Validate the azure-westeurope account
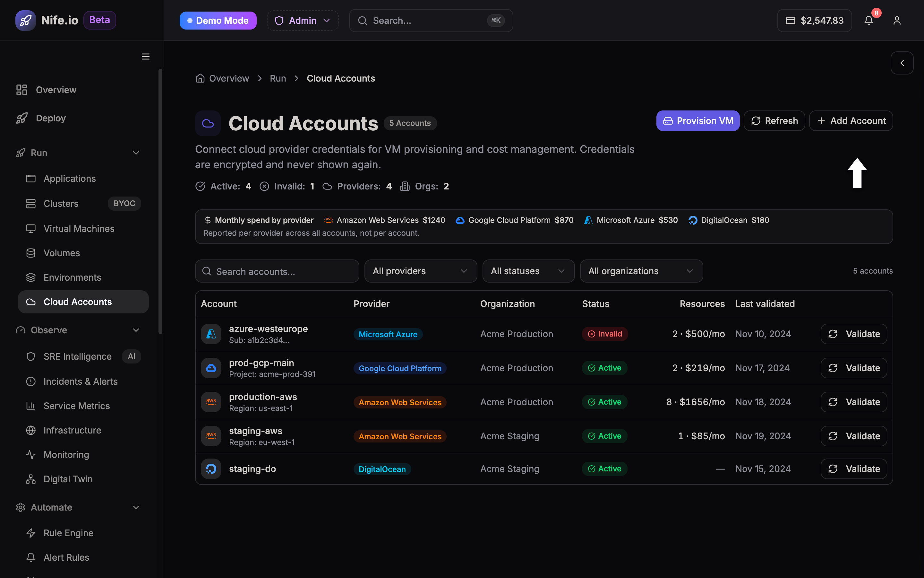Screen dimensions: 924x578 [x=854, y=334]
